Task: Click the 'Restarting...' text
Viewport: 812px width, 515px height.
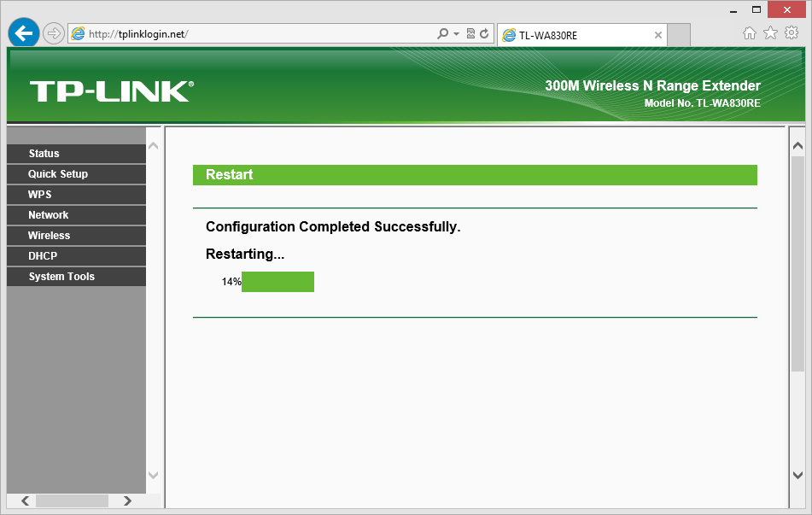Action: point(245,254)
